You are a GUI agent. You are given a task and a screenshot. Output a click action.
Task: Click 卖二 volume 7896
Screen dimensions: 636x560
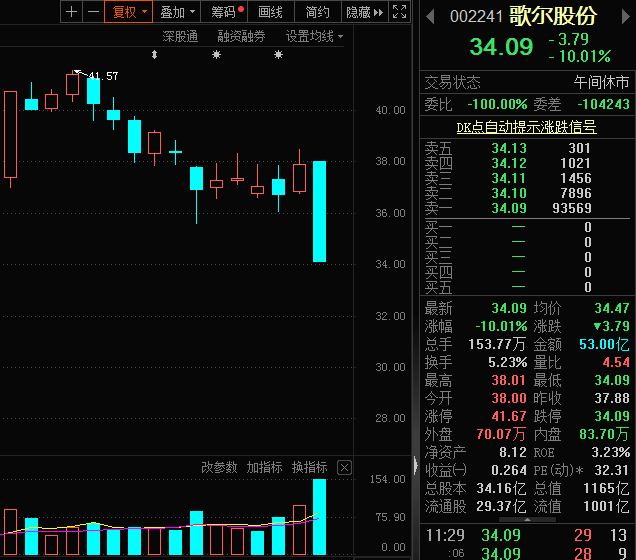click(576, 193)
